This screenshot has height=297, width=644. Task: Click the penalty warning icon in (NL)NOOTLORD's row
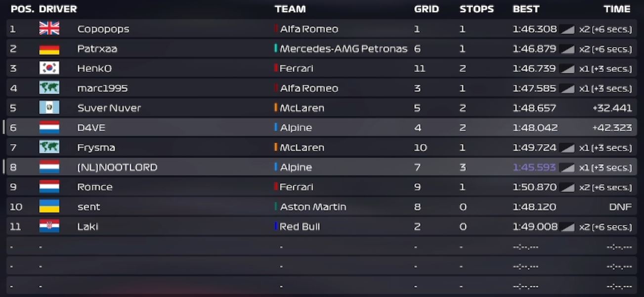pos(567,168)
